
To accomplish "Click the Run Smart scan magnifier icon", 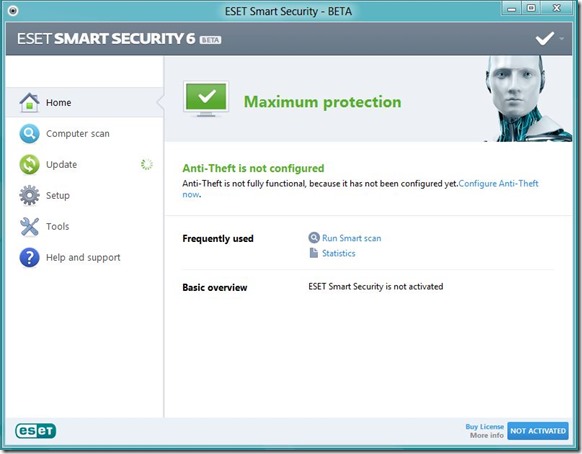I will [314, 238].
